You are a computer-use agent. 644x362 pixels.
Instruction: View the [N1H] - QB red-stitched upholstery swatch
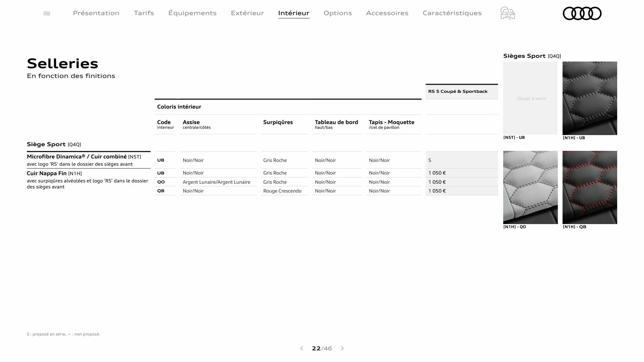pyautogui.click(x=590, y=187)
